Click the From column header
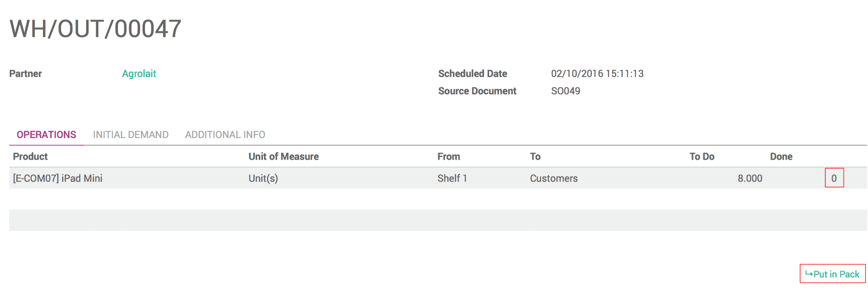Image resolution: width=868 pixels, height=295 pixels. point(449,156)
